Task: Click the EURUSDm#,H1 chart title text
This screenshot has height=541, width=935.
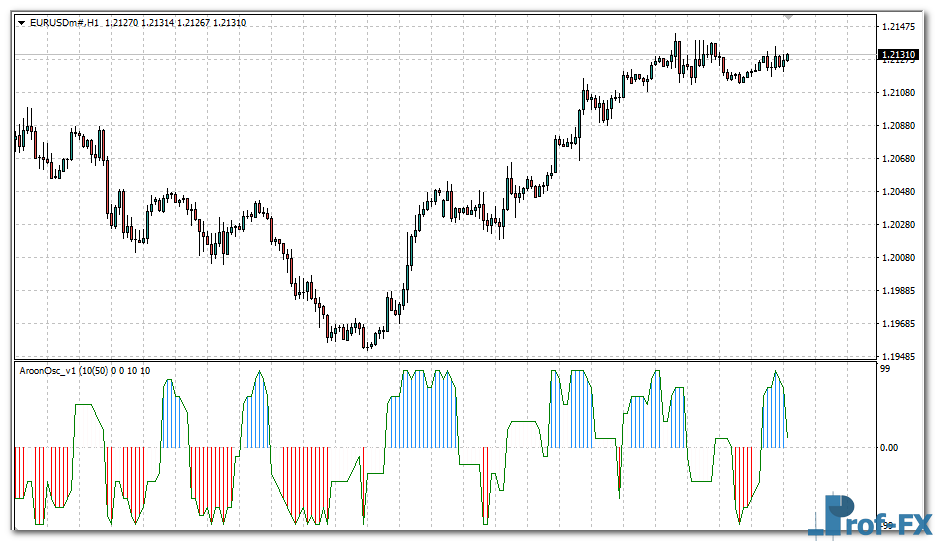Action: (64, 22)
